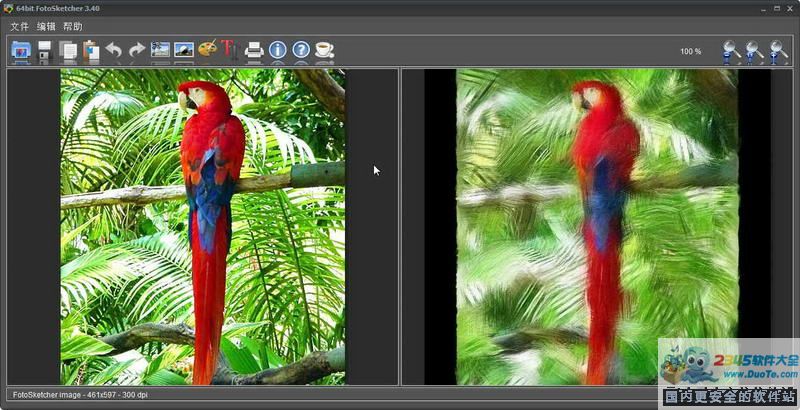
Task: Open drawing parameters with the palette icon
Action: [x=207, y=50]
